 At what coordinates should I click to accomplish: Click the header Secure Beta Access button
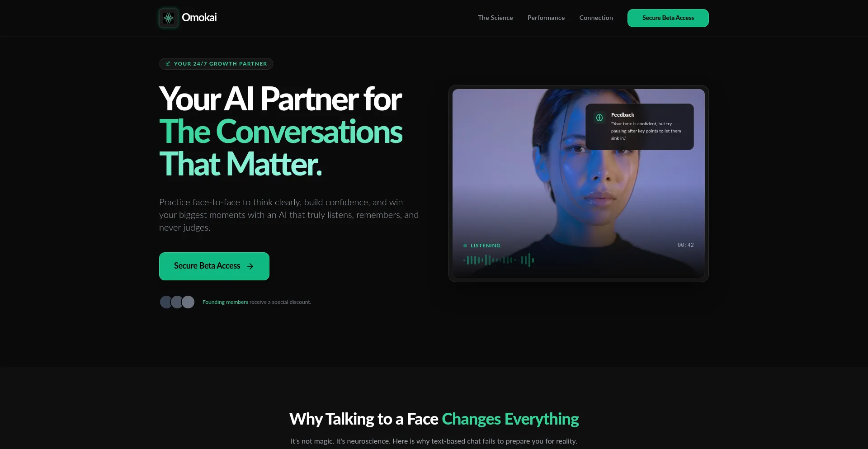point(668,18)
